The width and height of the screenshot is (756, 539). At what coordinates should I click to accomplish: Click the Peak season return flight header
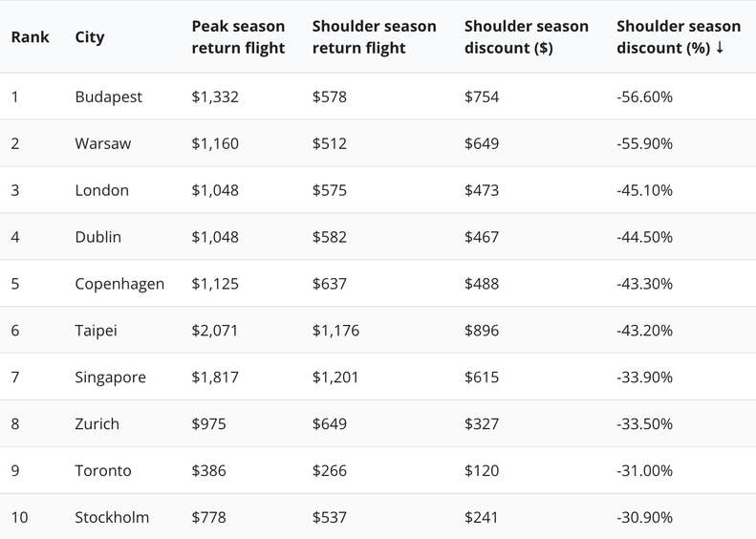tap(238, 37)
